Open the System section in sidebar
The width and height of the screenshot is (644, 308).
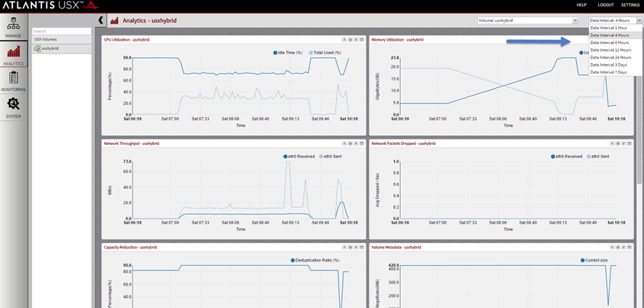[x=14, y=107]
